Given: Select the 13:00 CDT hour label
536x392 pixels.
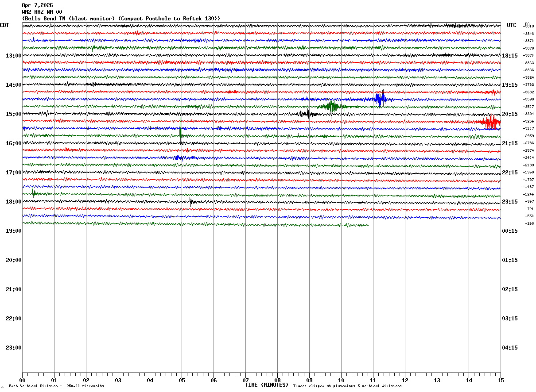Looking at the screenshot, I should coord(14,56).
